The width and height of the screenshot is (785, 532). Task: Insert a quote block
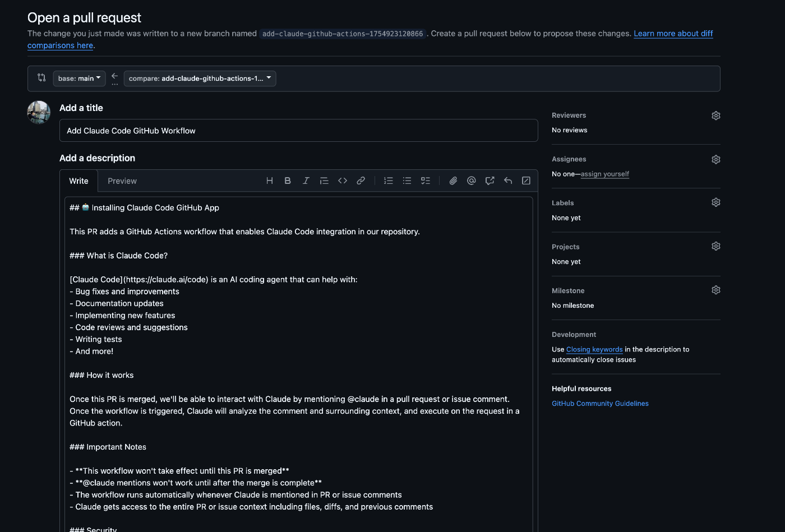coord(324,181)
